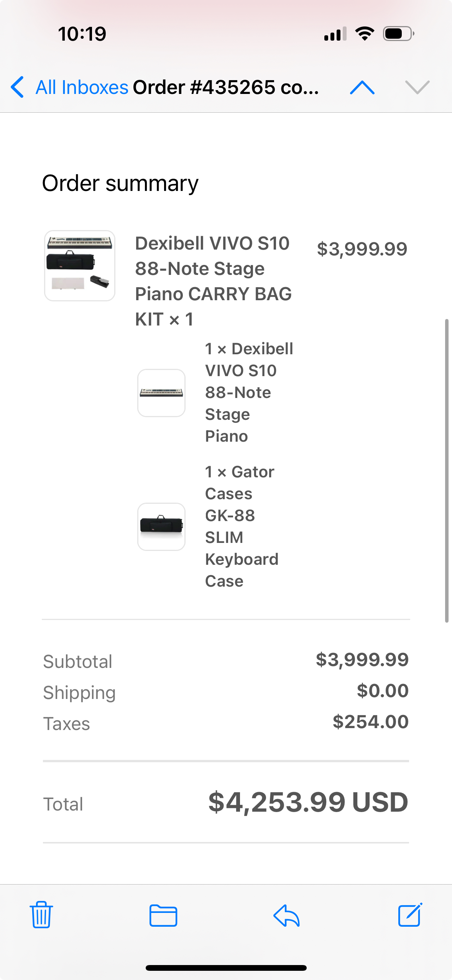Tap the Order #435265 subject title

pos(225,87)
